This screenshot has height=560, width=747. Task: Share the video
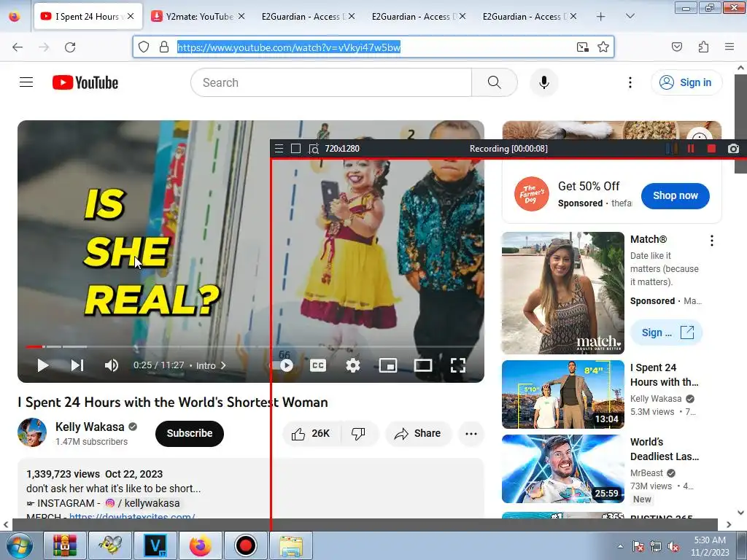coord(418,433)
